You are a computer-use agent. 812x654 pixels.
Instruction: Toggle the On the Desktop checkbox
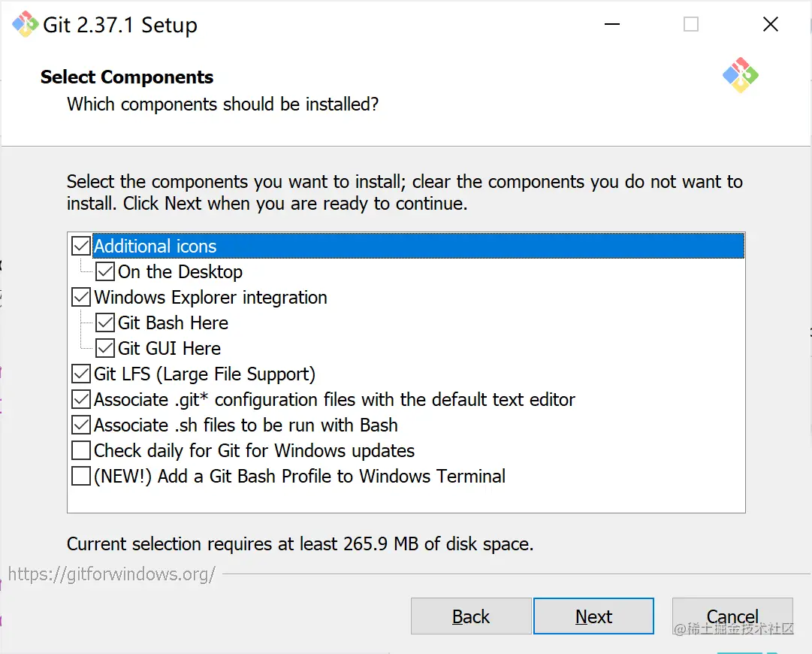coord(105,271)
